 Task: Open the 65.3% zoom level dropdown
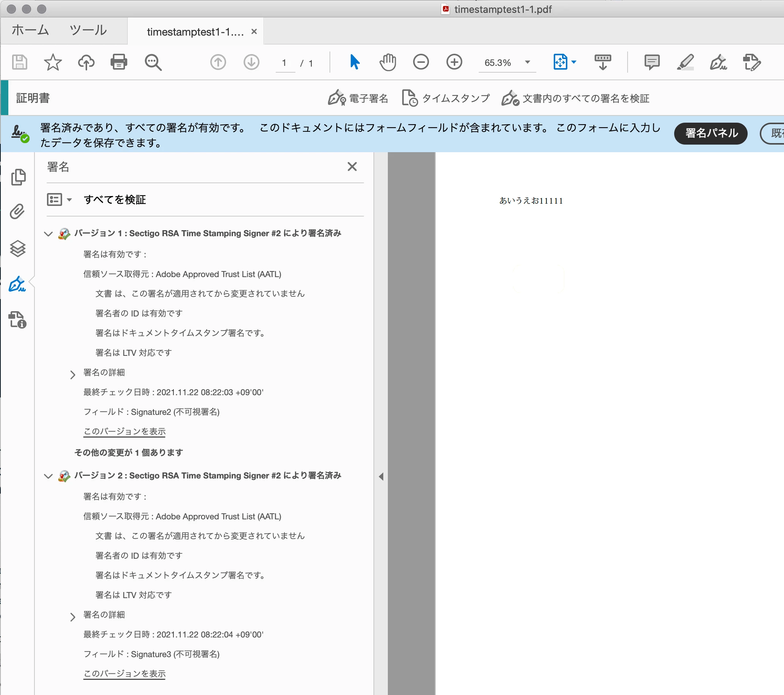pyautogui.click(x=527, y=62)
